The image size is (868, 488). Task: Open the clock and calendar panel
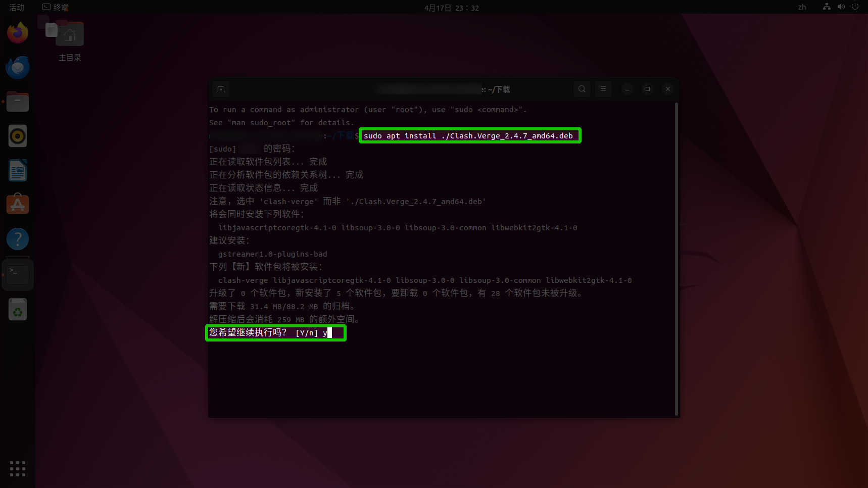[452, 8]
